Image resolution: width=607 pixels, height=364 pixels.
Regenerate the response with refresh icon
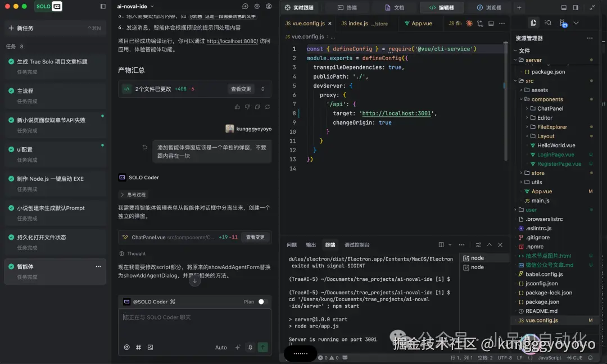click(x=268, y=107)
